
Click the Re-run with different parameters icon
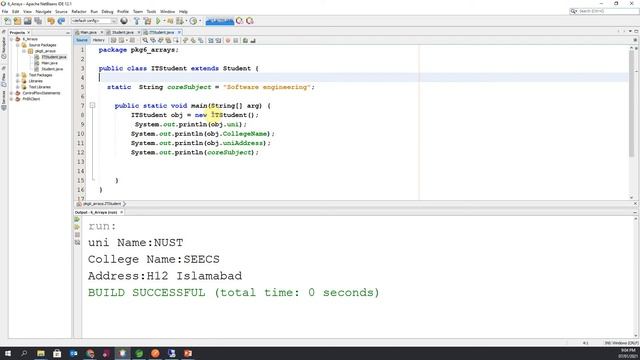tap(77, 227)
